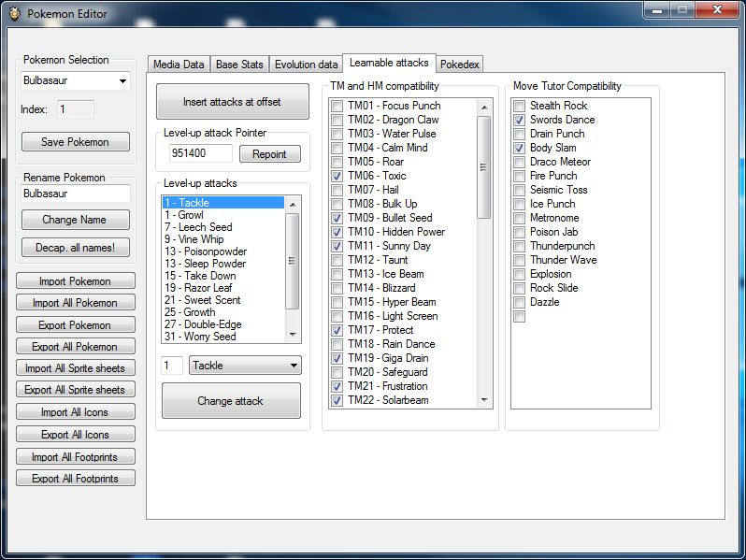The height and width of the screenshot is (560, 746).
Task: Click the level-up attack pointer field
Action: coord(200,153)
